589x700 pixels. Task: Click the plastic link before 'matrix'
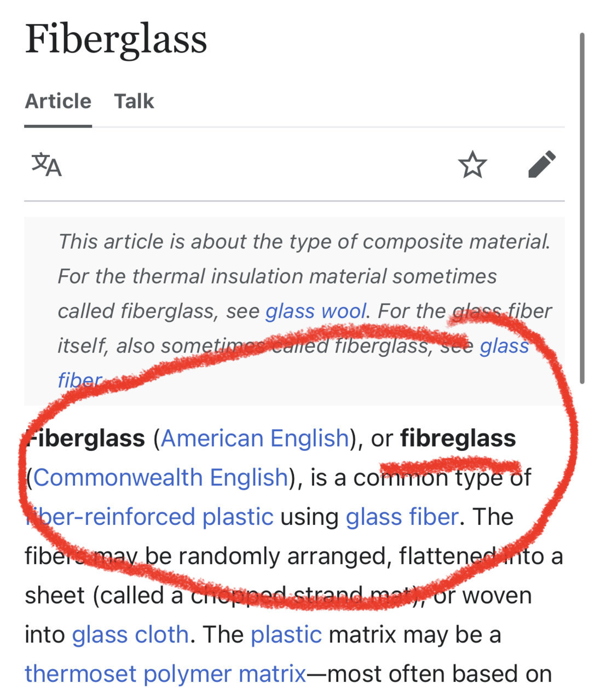(286, 634)
